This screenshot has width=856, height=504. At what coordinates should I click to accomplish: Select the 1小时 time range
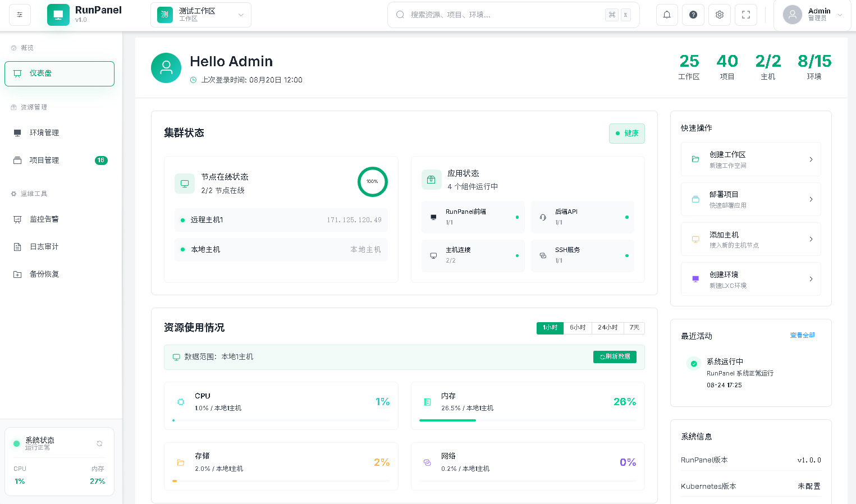pyautogui.click(x=550, y=328)
